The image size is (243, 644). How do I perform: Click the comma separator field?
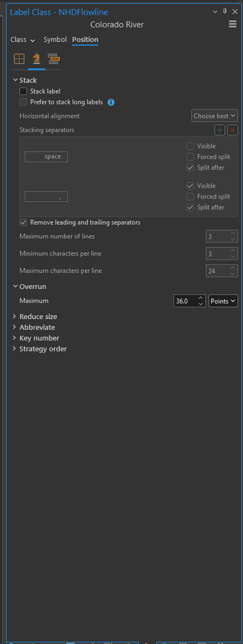click(46, 197)
